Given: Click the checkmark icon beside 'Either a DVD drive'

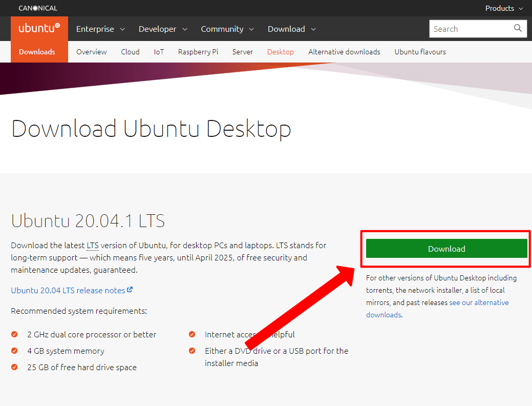Looking at the screenshot, I should coord(192,350).
